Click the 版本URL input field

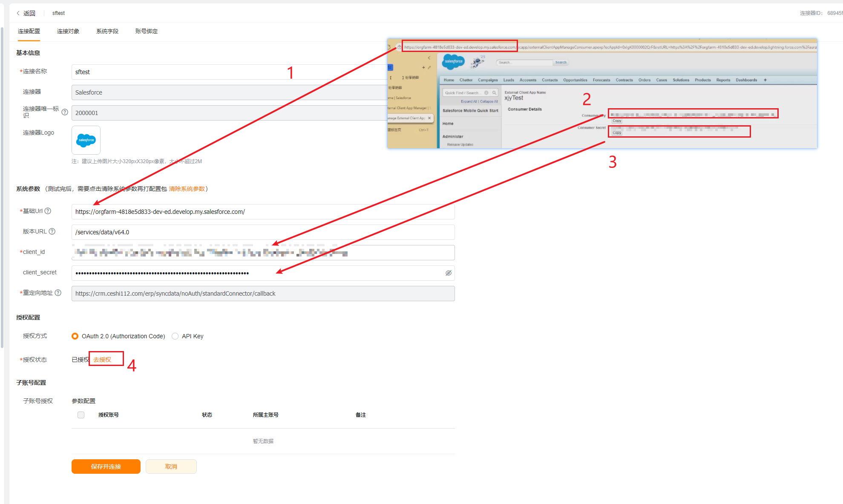(263, 232)
